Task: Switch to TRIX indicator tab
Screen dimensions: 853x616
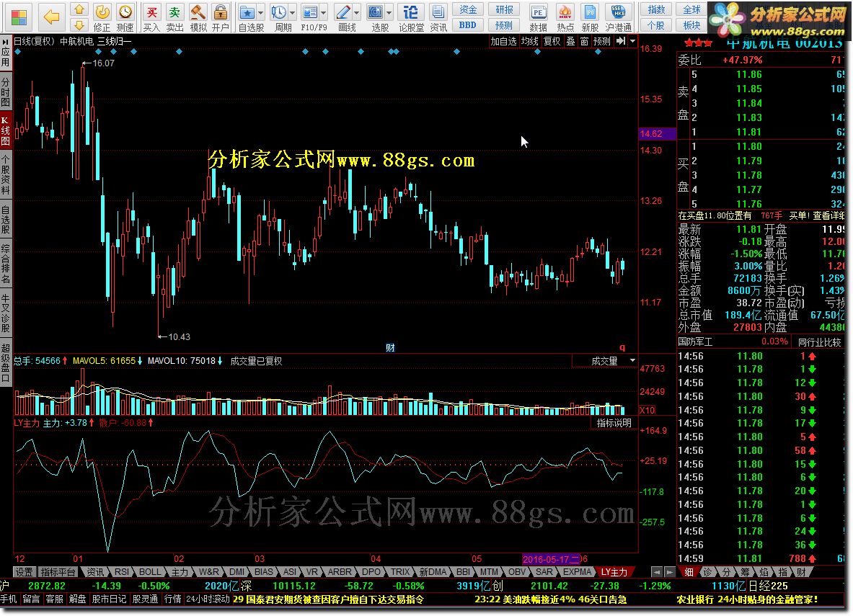Action: point(400,572)
